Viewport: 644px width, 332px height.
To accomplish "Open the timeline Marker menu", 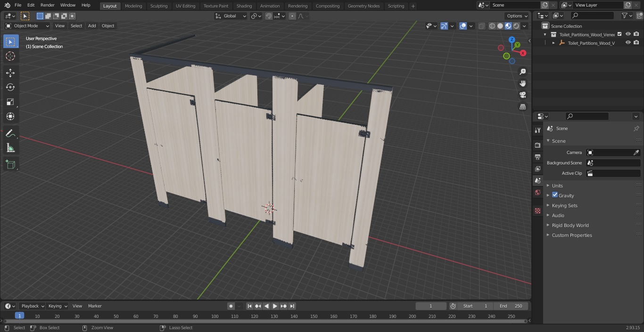I will click(x=95, y=306).
